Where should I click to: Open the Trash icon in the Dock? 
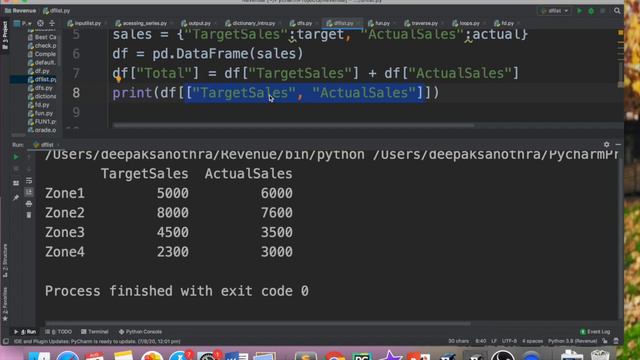[x=600, y=355]
